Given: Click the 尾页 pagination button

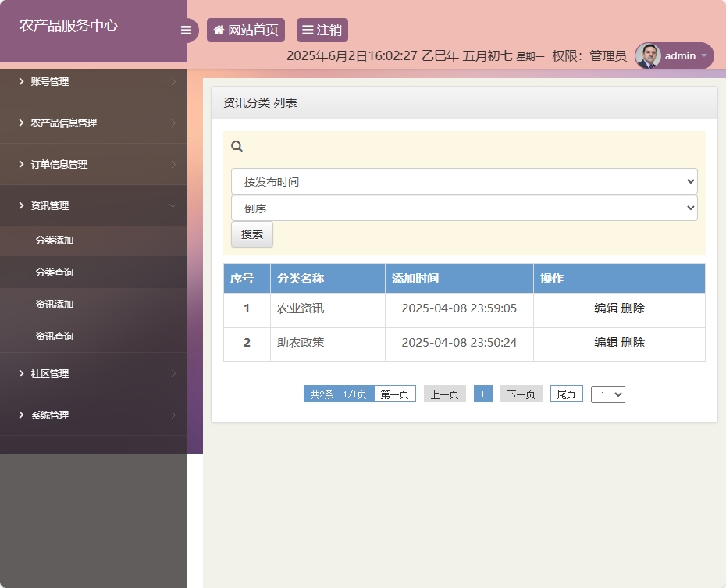Looking at the screenshot, I should 566,394.
